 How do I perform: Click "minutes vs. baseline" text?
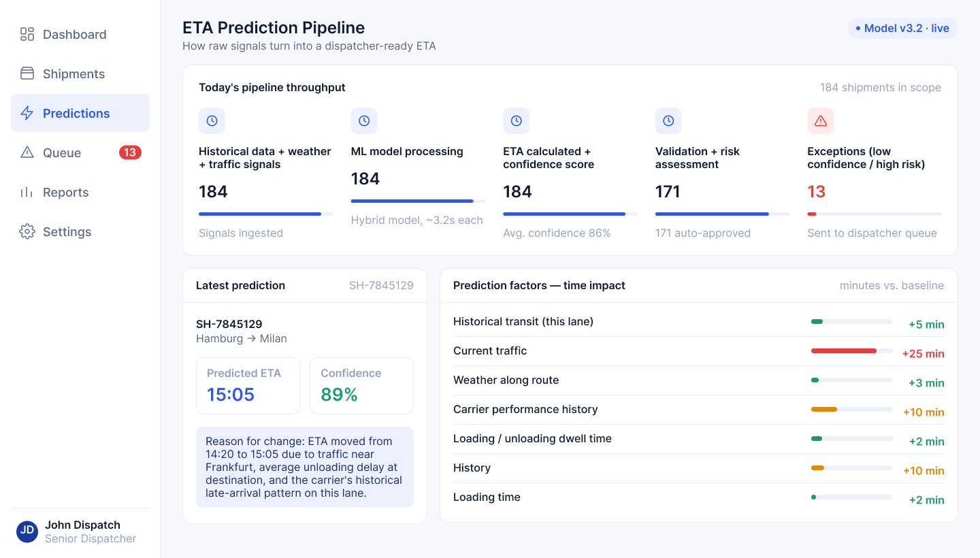coord(892,285)
